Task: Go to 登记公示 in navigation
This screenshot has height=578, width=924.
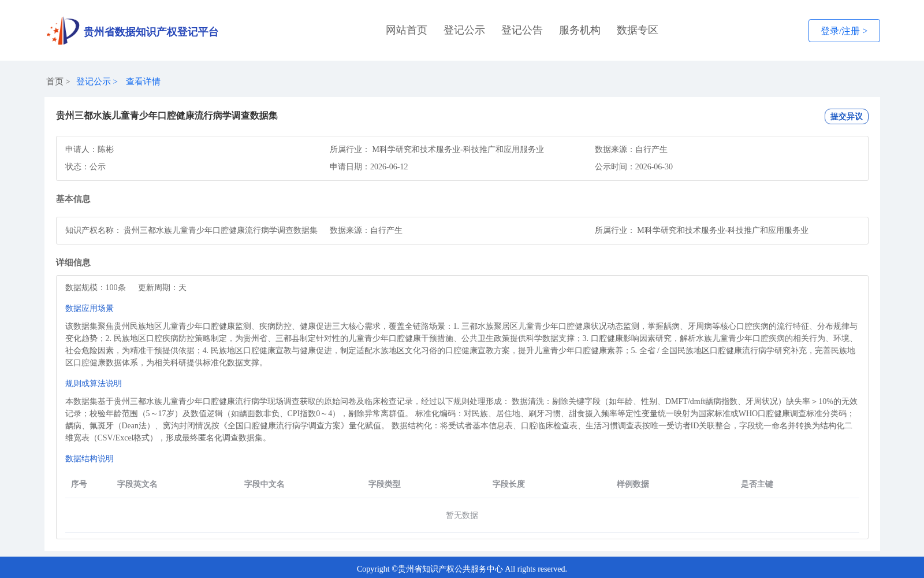Action: point(464,30)
